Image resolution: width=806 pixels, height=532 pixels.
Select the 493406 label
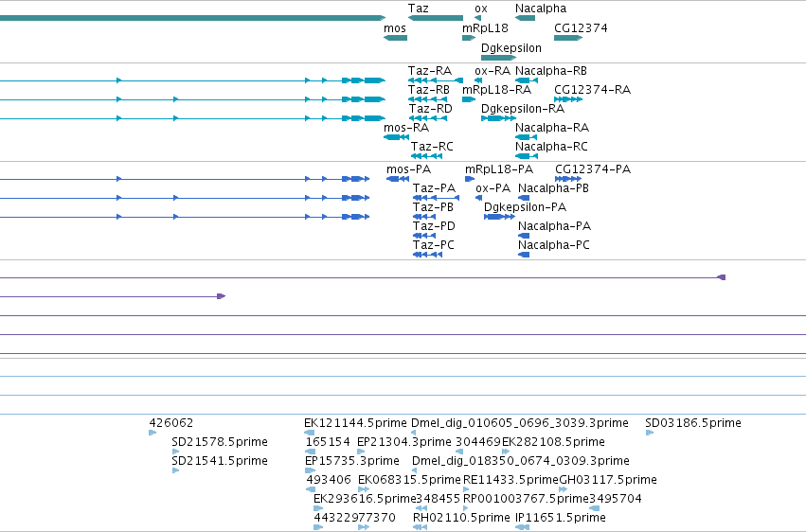[x=329, y=480]
